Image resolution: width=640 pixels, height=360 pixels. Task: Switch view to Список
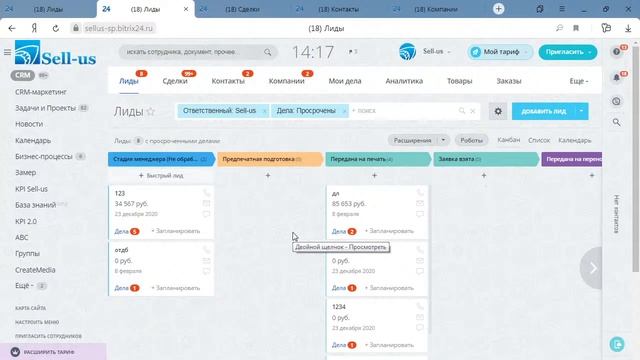[x=539, y=140]
